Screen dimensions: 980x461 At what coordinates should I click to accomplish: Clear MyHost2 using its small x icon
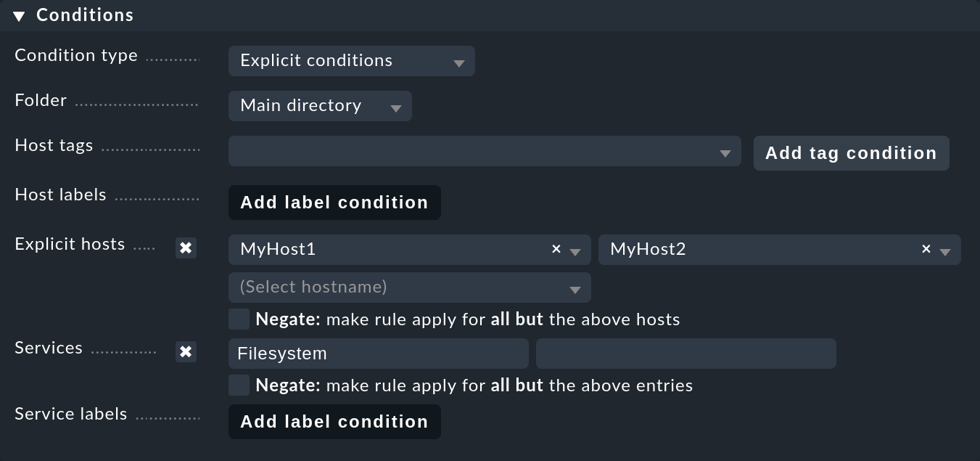926,249
